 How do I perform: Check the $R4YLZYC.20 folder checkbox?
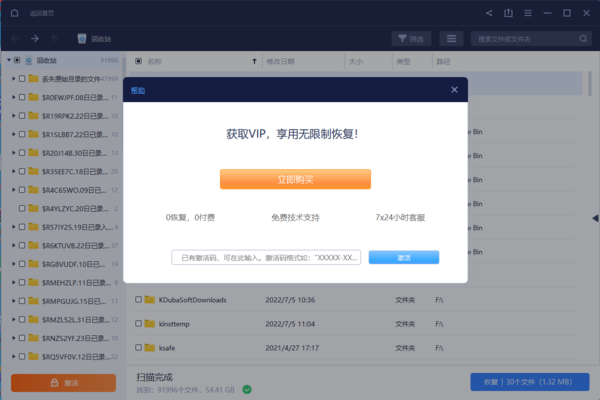click(22, 208)
